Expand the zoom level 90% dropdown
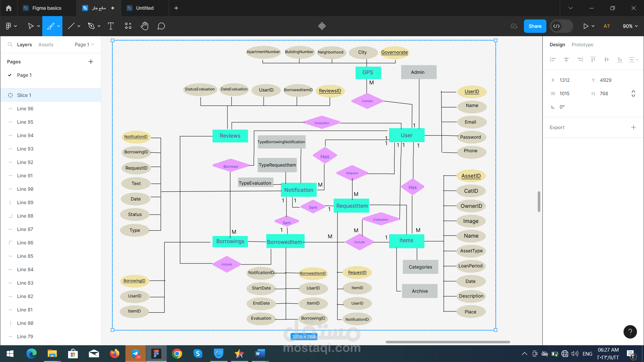Viewport: 644px width, 362px height. (630, 26)
